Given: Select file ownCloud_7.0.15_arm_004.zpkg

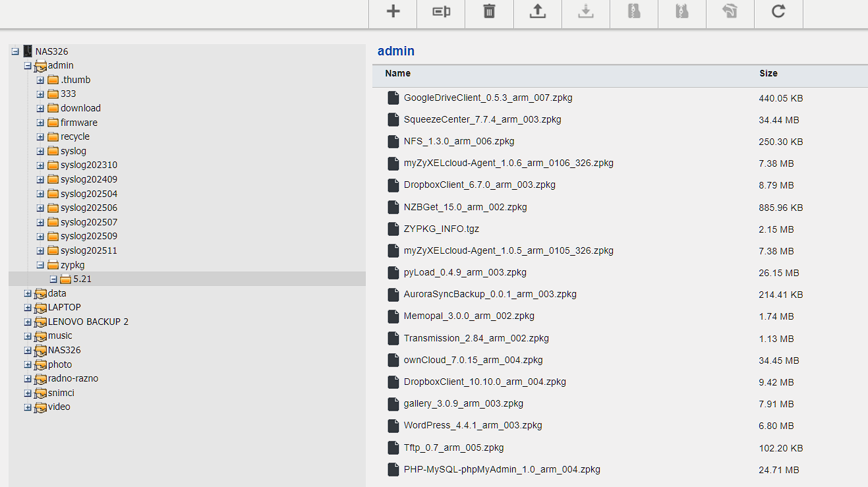Looking at the screenshot, I should pos(473,360).
